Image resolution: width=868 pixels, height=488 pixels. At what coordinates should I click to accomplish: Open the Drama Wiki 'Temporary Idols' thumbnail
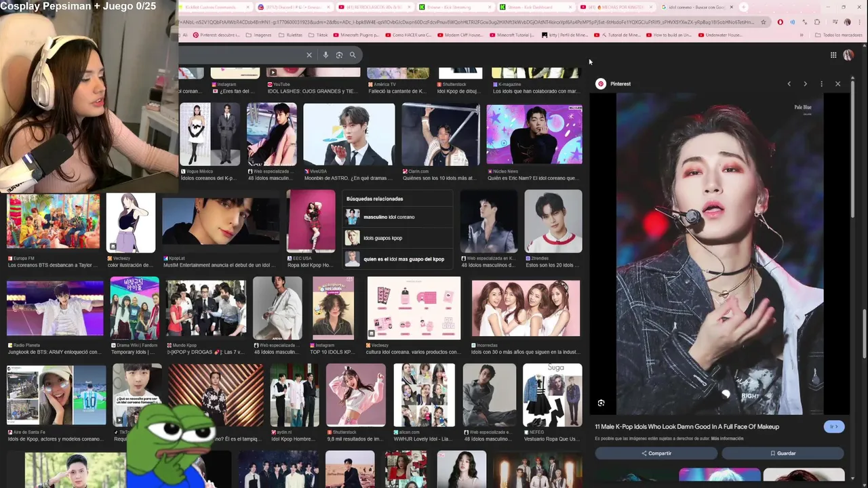134,308
